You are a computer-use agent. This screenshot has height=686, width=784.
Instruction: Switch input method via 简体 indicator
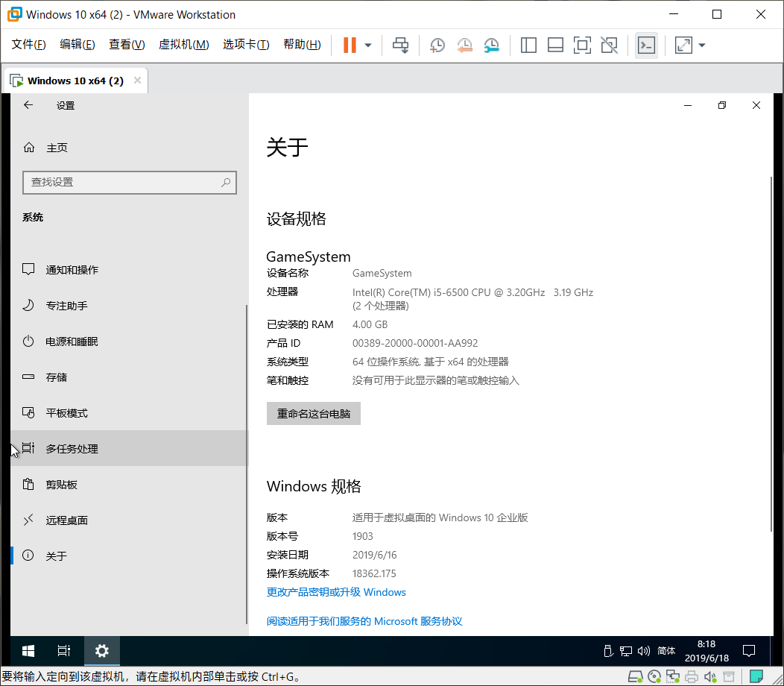[x=666, y=651]
